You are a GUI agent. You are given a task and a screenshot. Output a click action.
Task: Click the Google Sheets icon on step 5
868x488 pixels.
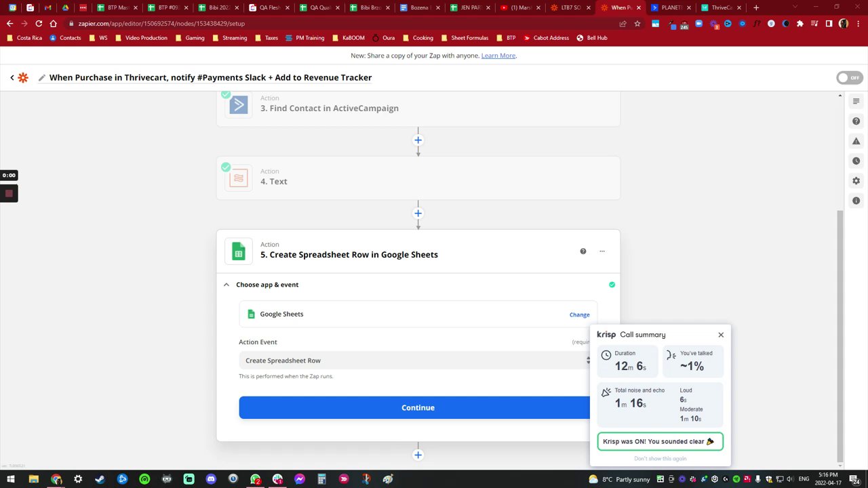[x=239, y=252]
